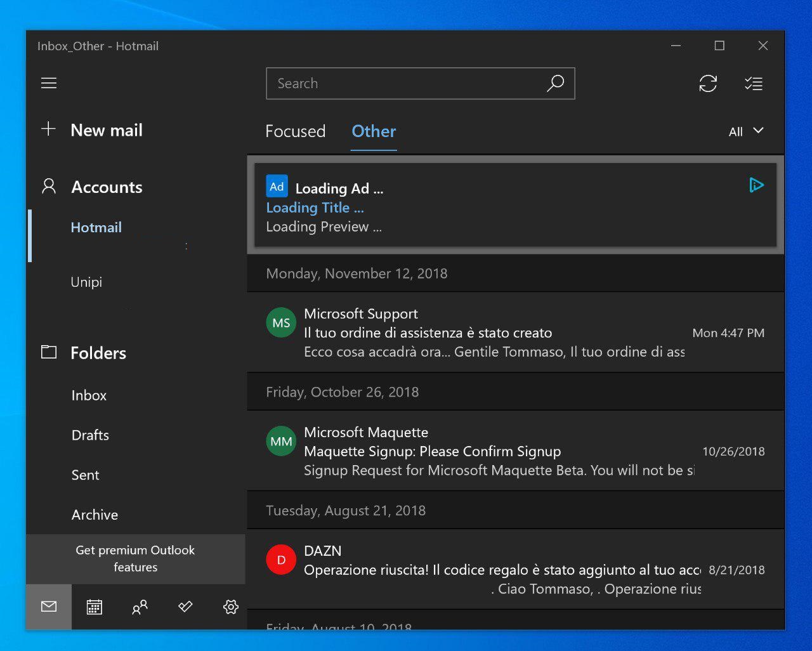The width and height of the screenshot is (812, 651).
Task: Click the Microsoft Support sender name
Action: (361, 313)
